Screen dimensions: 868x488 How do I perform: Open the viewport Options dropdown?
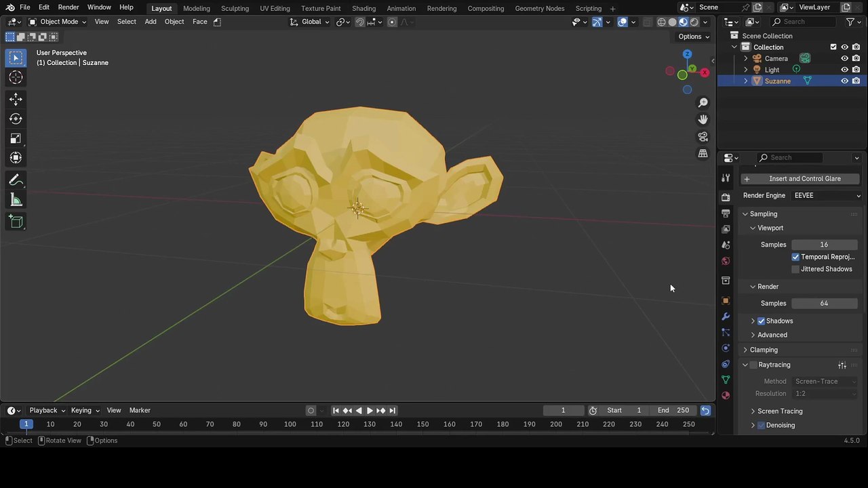693,37
